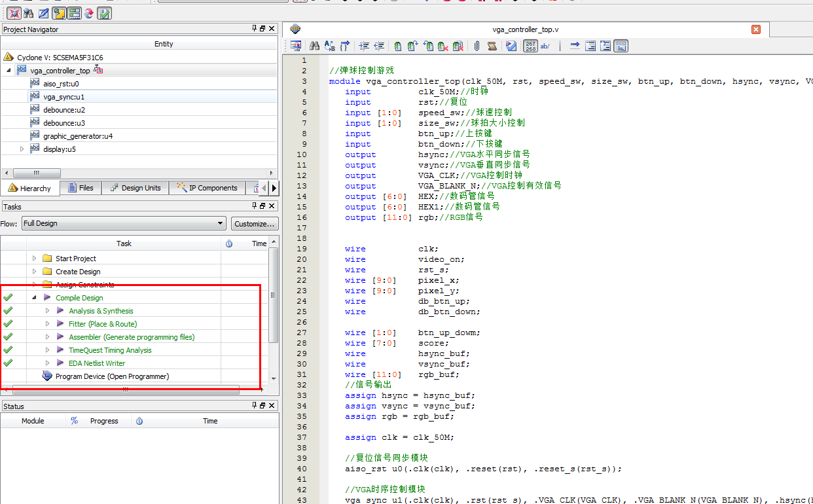
Task: Click the decrease indent icon
Action: tap(379, 46)
